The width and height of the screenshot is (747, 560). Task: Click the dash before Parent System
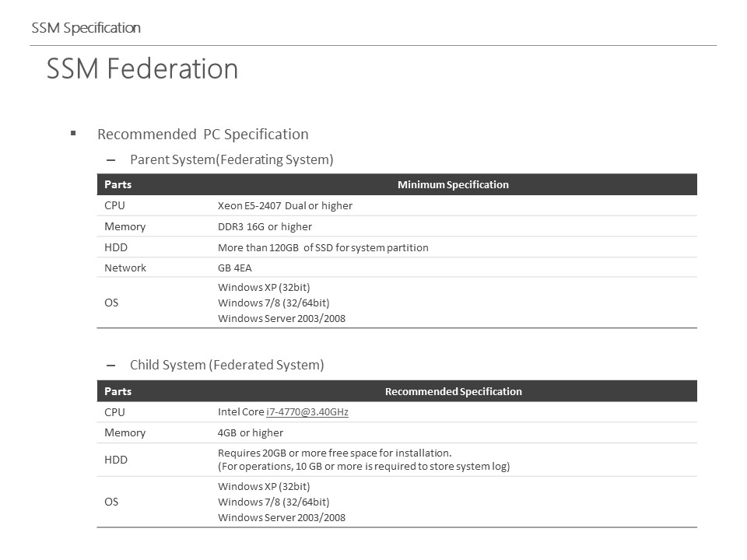pos(111,160)
